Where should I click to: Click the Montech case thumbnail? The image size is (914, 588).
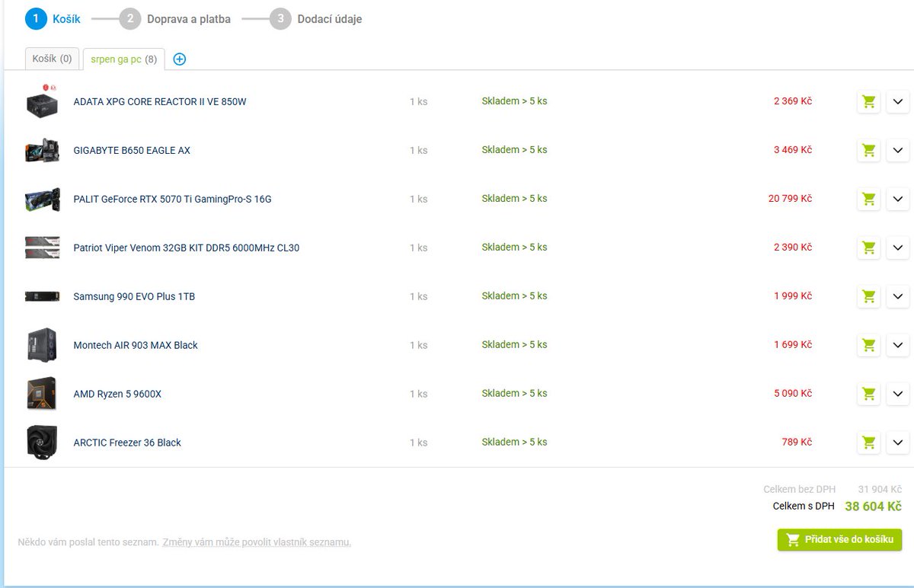pyautogui.click(x=42, y=345)
